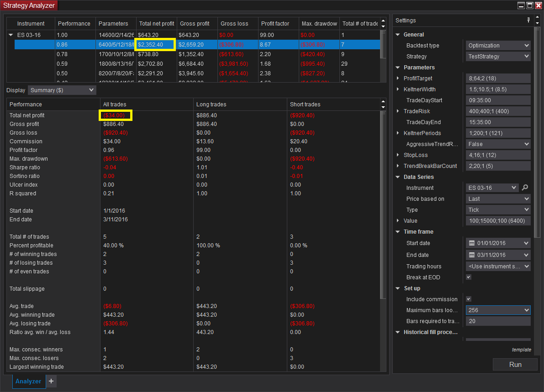
Task: Add a new tab with plus icon
Action: 51,381
